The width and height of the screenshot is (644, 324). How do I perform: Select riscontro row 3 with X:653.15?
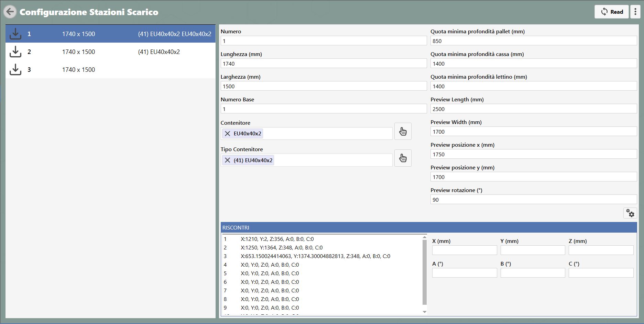tap(321, 256)
